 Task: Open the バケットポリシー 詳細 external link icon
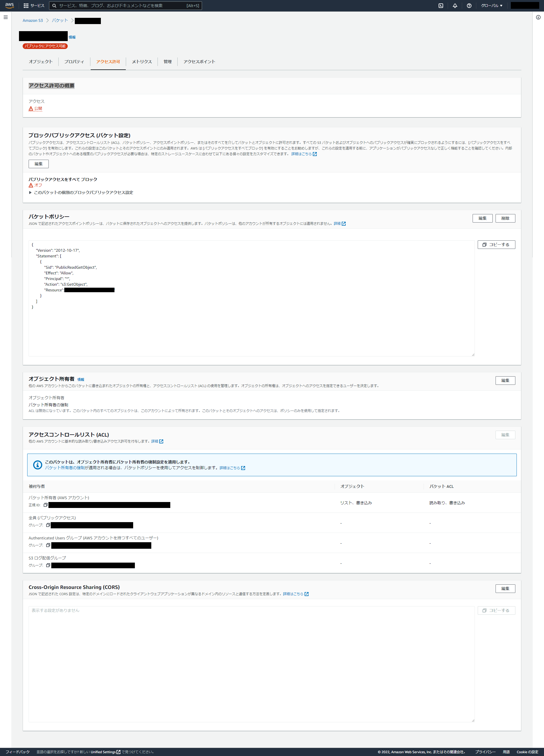tap(344, 224)
